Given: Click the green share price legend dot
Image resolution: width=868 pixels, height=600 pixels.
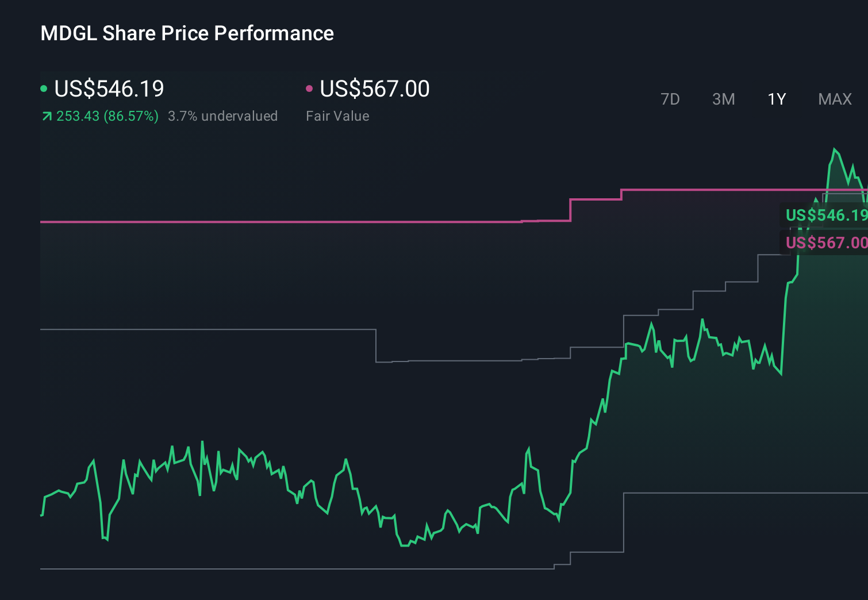Looking at the screenshot, I should coord(44,89).
